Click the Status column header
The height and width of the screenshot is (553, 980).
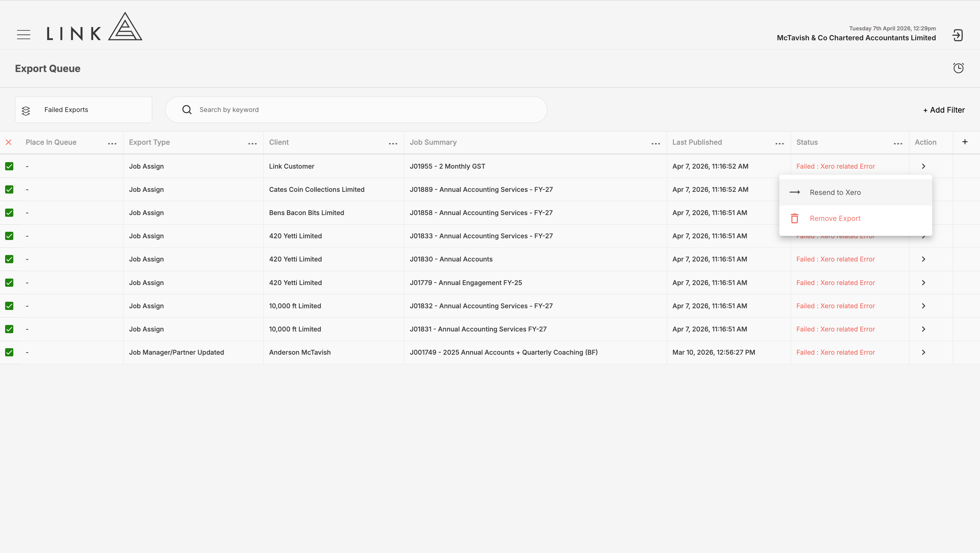point(807,142)
